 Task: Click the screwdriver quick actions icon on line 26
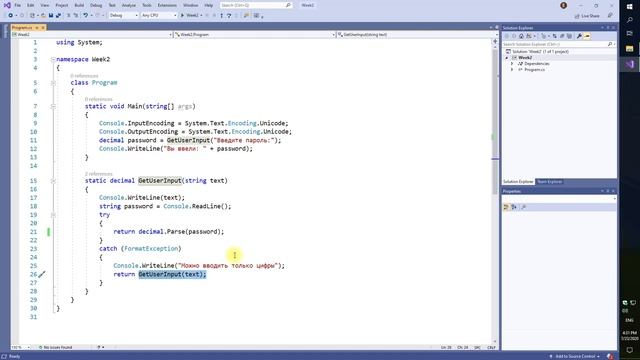click(42, 274)
